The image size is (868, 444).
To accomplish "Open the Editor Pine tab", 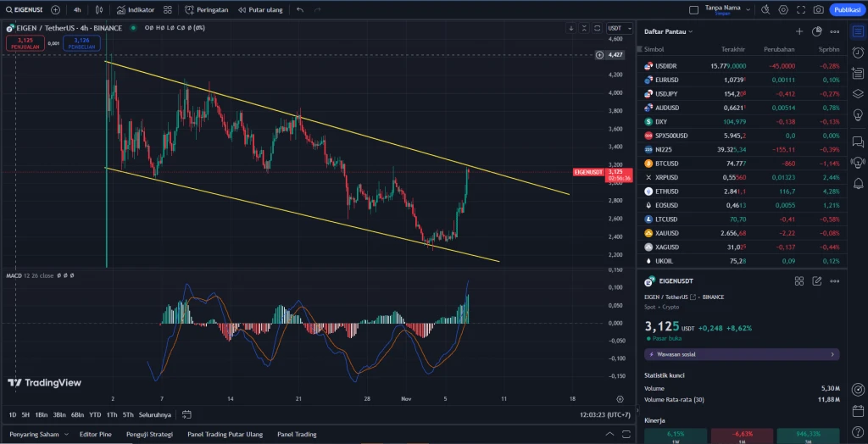I will (95, 434).
